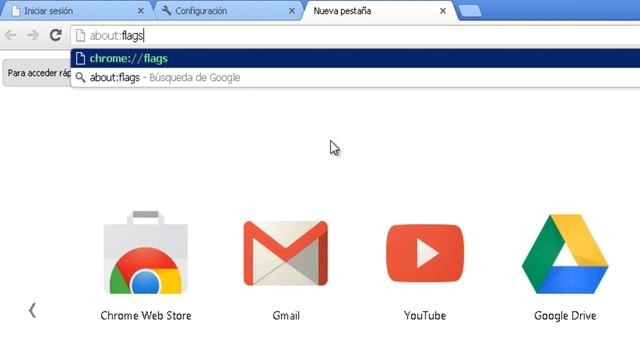Click the wrench icon on the Configuración tab
This screenshot has width=640, height=360.
(166, 11)
